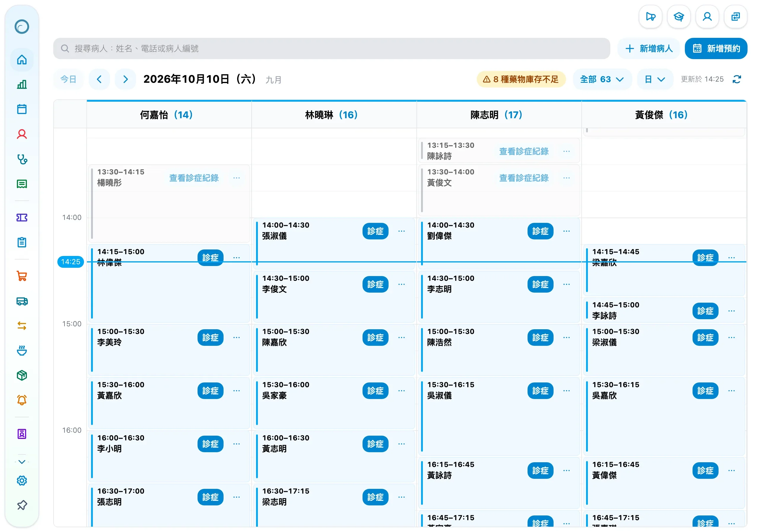Image resolution: width=757 pixels, height=532 pixels.
Task: Open the clipboard icon in sidebar
Action: [x=22, y=243]
